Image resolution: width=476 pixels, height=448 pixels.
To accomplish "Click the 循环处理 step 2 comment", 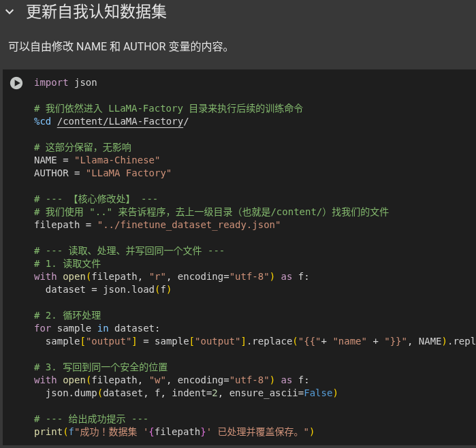I will 67,315.
